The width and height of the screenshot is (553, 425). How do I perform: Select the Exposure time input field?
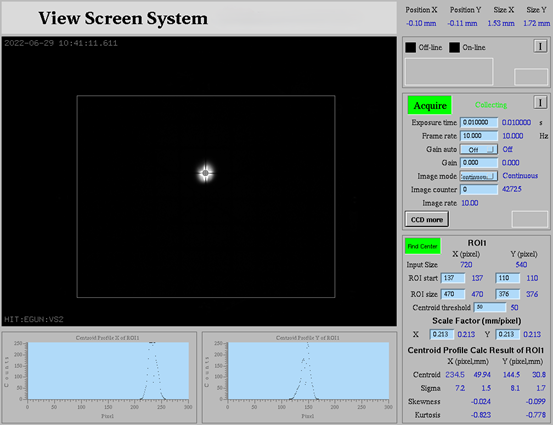pyautogui.click(x=479, y=122)
